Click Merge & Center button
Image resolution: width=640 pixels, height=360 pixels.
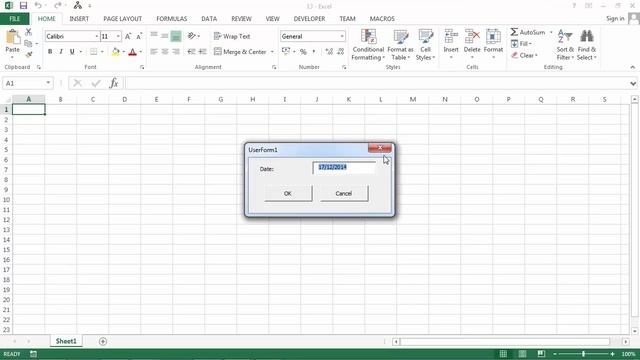coord(240,52)
